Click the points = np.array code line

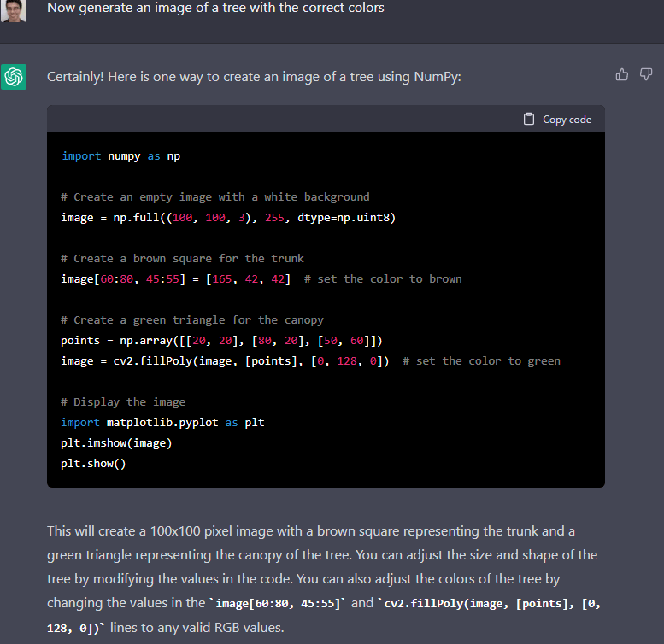click(221, 341)
